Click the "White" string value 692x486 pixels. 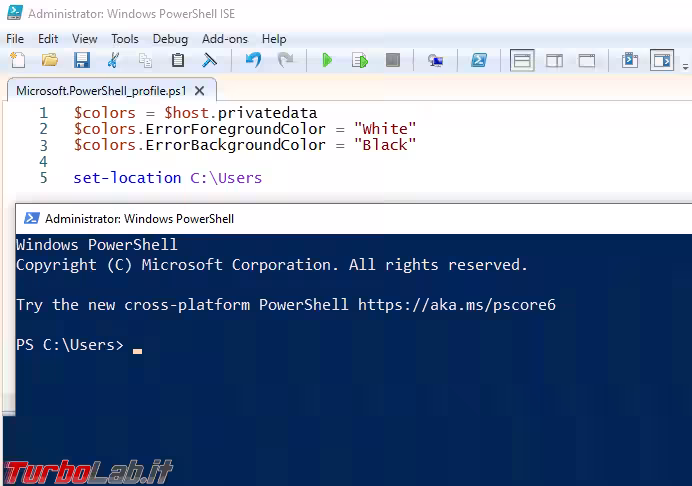click(385, 129)
